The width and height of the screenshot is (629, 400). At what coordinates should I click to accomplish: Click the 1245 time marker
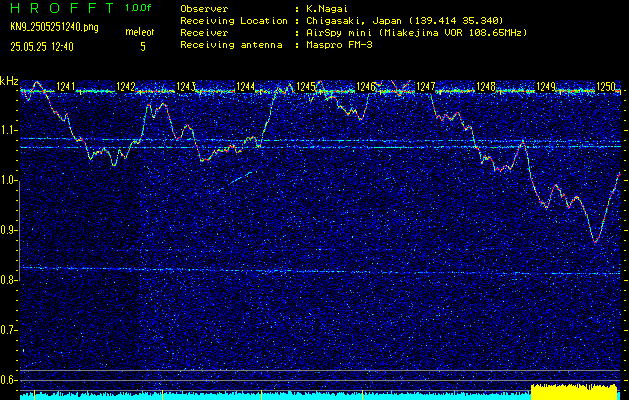tap(306, 86)
